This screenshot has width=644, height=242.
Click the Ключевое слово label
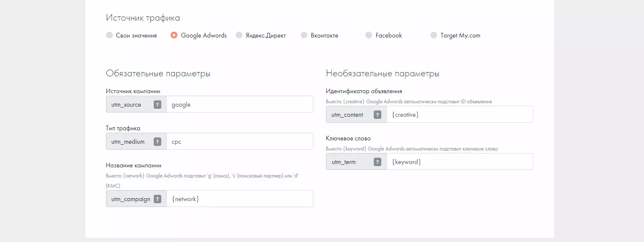[x=348, y=138]
